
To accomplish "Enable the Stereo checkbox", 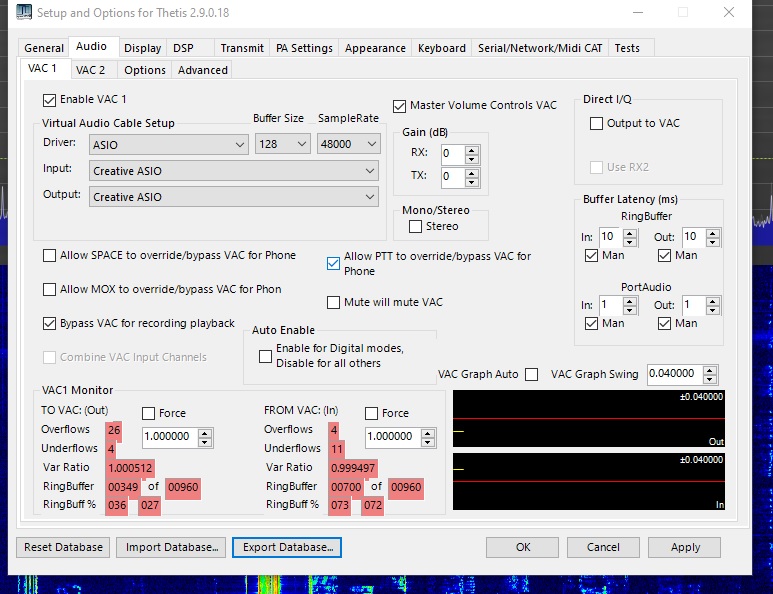I will [416, 227].
